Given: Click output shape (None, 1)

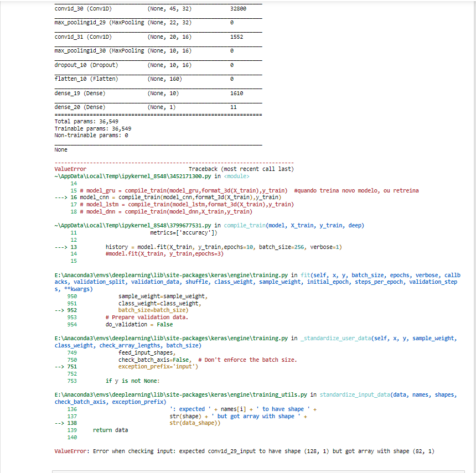Looking at the screenshot, I should (162, 107).
